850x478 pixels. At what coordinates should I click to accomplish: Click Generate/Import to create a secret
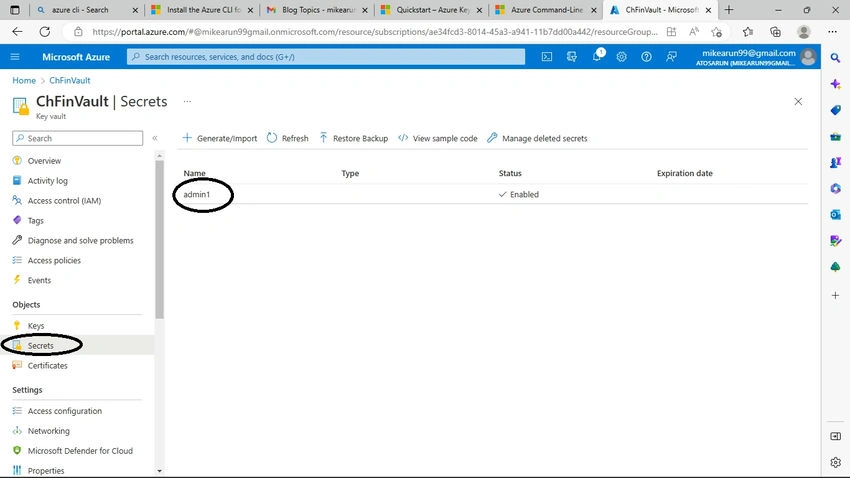coord(220,138)
